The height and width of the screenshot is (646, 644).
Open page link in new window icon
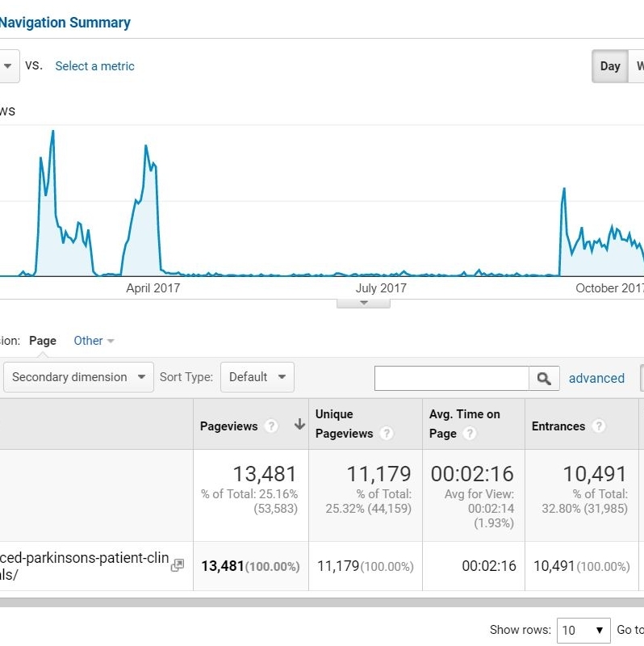coord(178,566)
